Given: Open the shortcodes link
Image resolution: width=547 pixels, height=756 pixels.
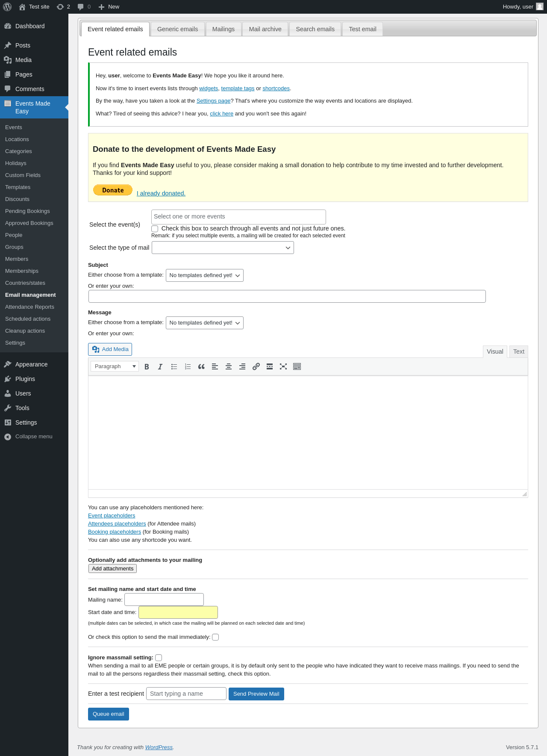Looking at the screenshot, I should (x=276, y=89).
